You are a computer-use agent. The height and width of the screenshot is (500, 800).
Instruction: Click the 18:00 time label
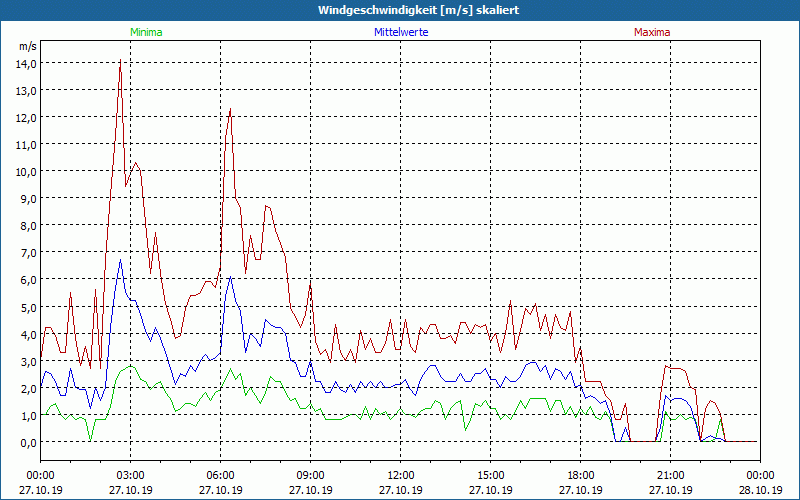click(581, 476)
